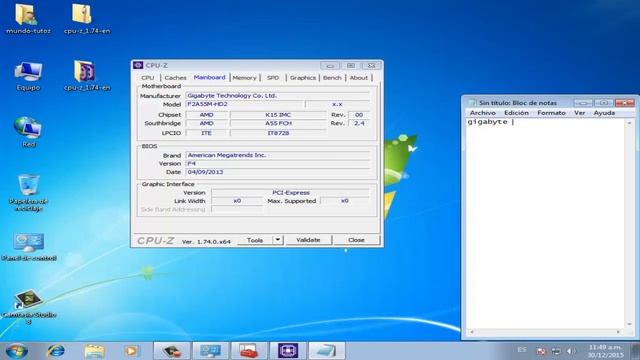Minimize the CPU-Z window
The image size is (640, 360).
click(330, 65)
